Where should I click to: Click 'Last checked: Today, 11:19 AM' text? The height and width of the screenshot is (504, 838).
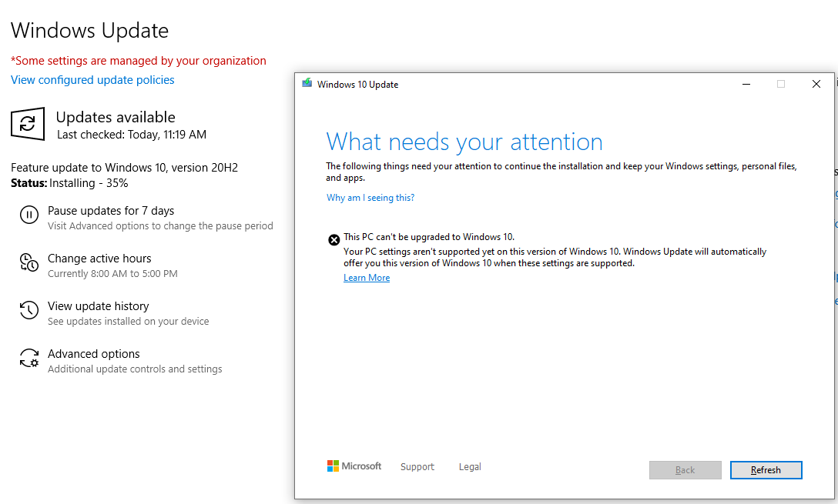132,135
